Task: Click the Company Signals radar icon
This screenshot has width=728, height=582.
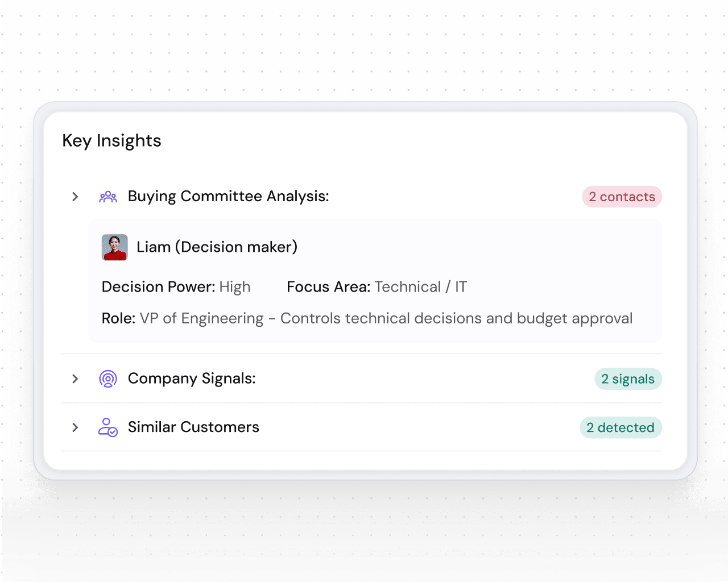Action: [x=108, y=379]
